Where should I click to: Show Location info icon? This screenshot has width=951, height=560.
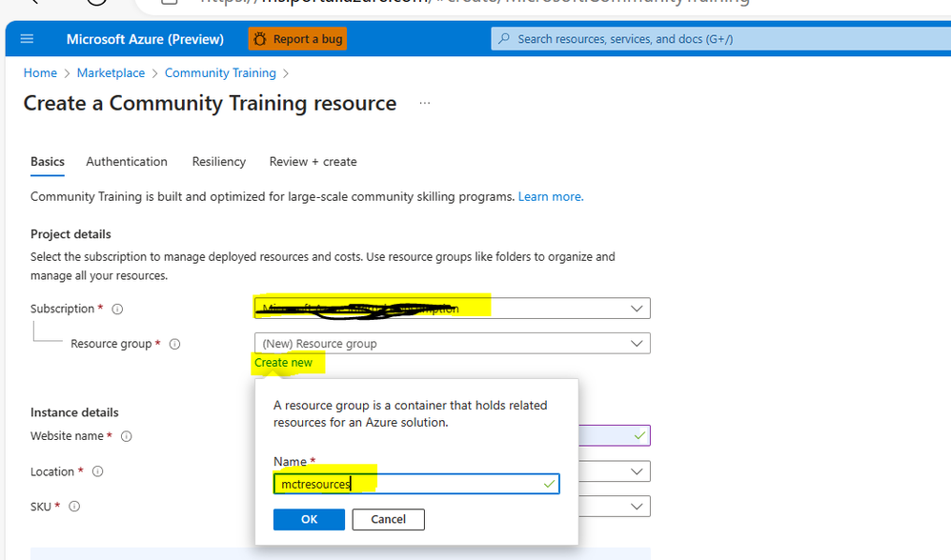(97, 471)
